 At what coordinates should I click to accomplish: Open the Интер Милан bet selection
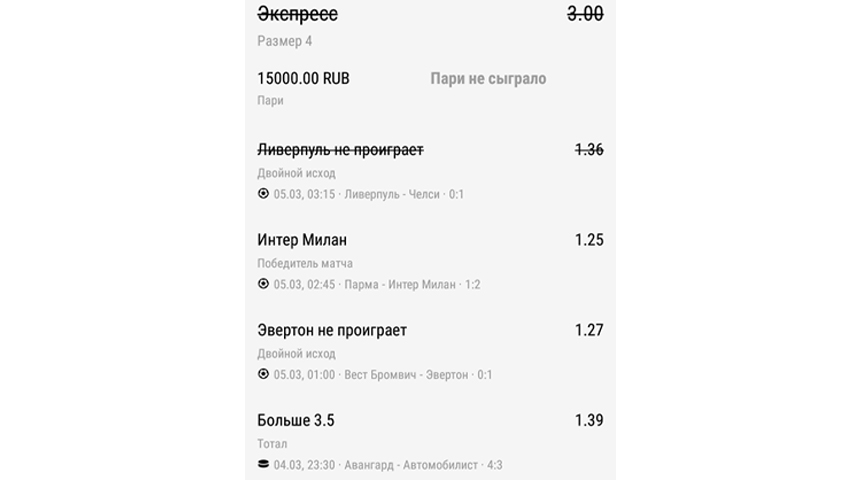(302, 240)
